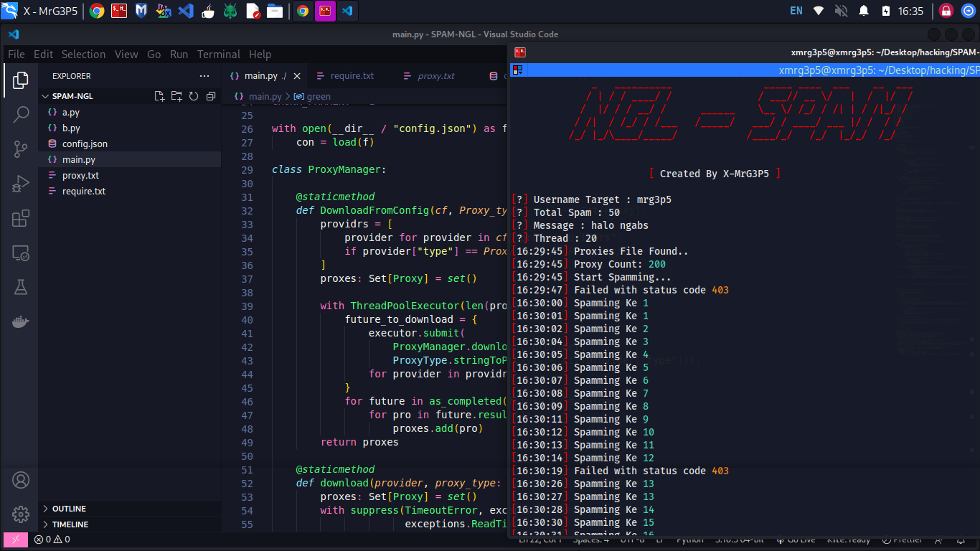
Task: Open Kali applications menu icon
Action: point(9,11)
